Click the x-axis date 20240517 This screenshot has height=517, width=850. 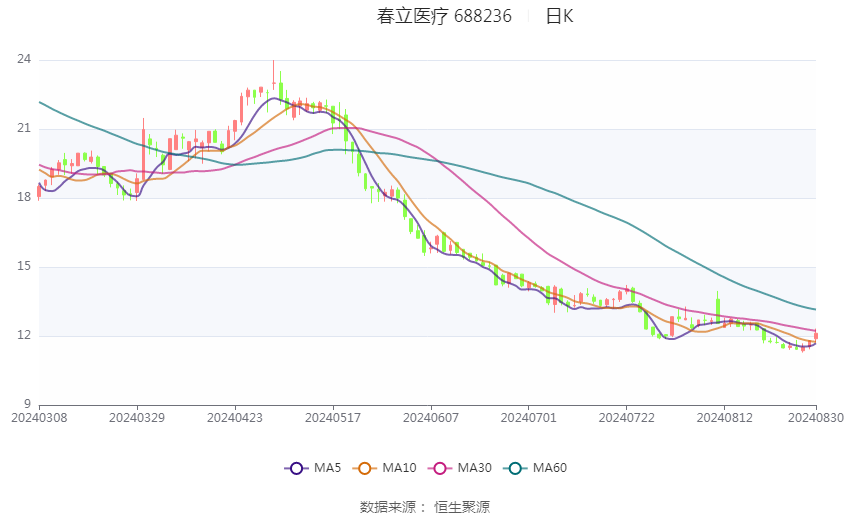333,418
